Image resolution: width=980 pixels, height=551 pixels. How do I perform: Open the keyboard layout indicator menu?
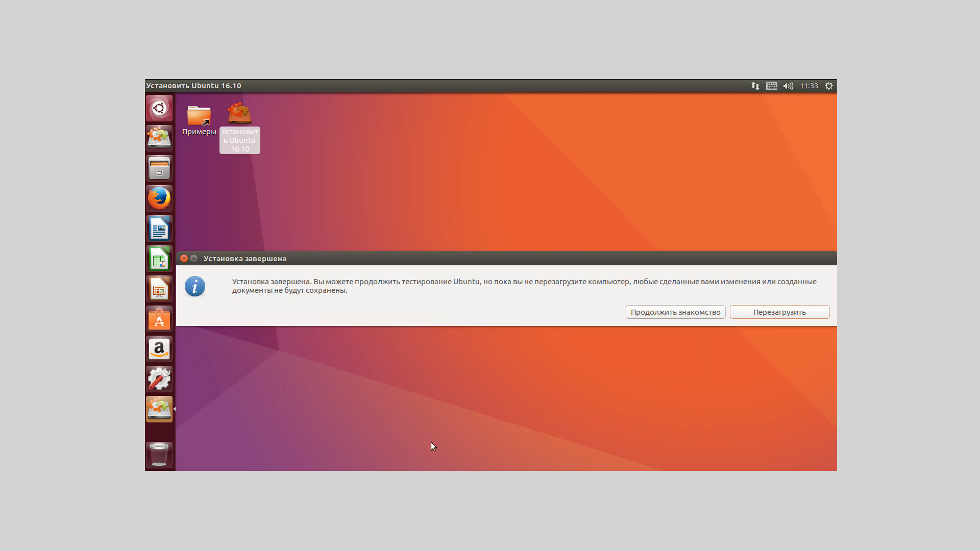point(772,86)
